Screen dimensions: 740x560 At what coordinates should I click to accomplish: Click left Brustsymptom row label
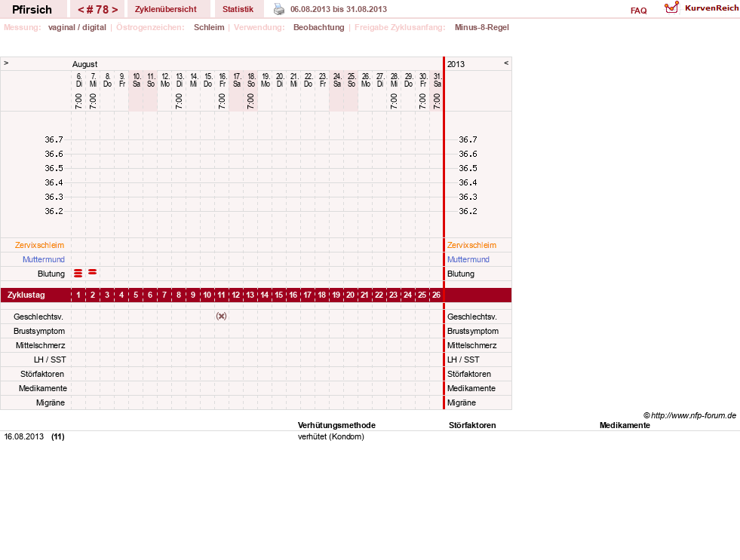coord(39,331)
